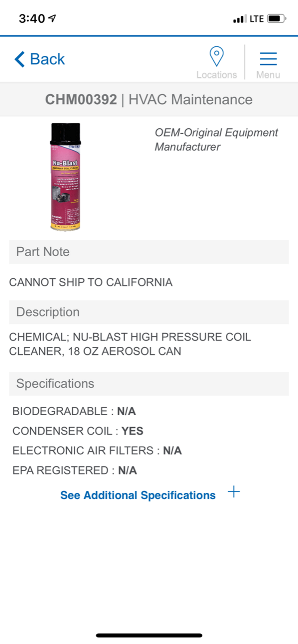This screenshot has width=298, height=644.
Task: Tap the LTE network indicator
Action: [x=256, y=18]
